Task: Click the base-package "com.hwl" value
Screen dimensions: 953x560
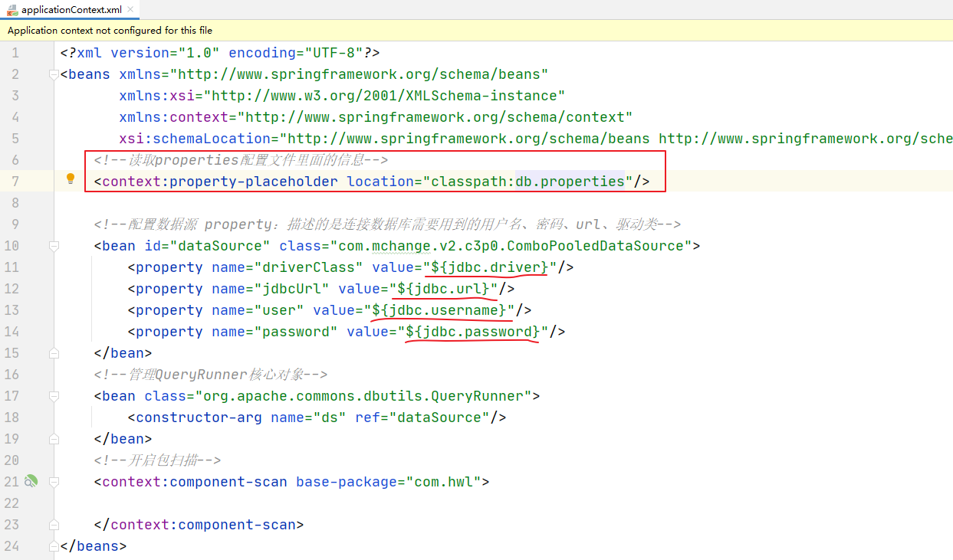Action: coord(443,482)
